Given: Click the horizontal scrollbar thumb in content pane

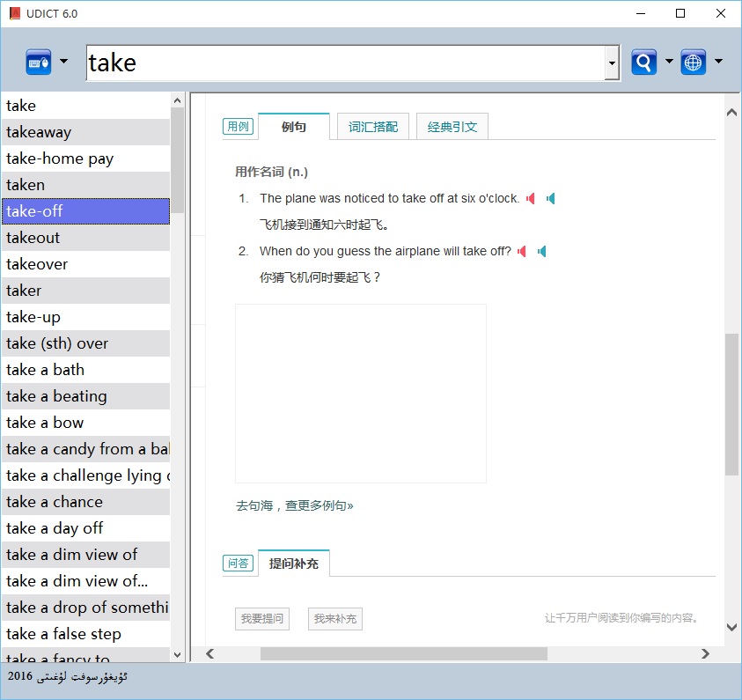Looking at the screenshot, I should (x=403, y=653).
